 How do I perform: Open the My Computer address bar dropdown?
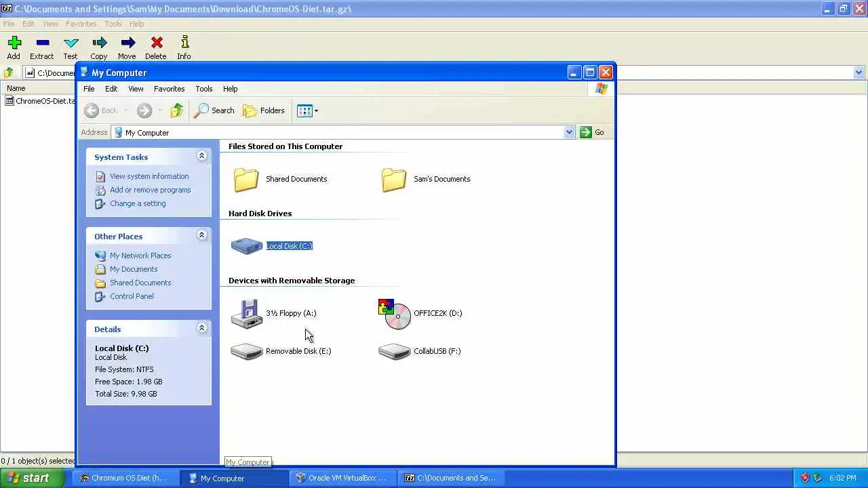[569, 132]
